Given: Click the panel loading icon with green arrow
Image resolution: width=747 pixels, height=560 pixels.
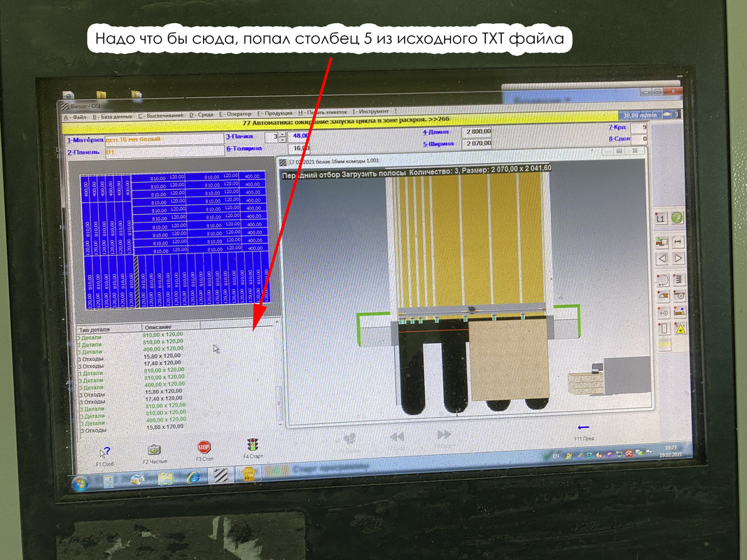Looking at the screenshot, I should (662, 242).
